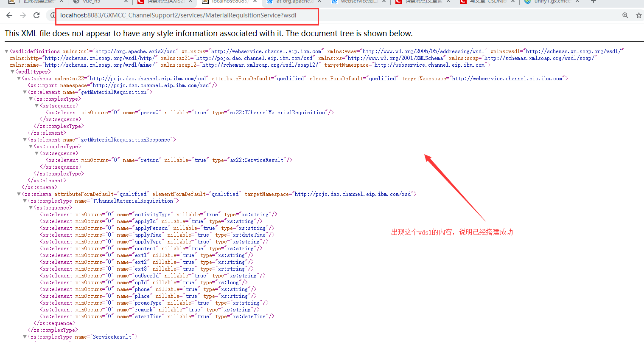Switch to the at org.apache tab
Image resolution: width=644 pixels, height=342 pixels.
294,2
